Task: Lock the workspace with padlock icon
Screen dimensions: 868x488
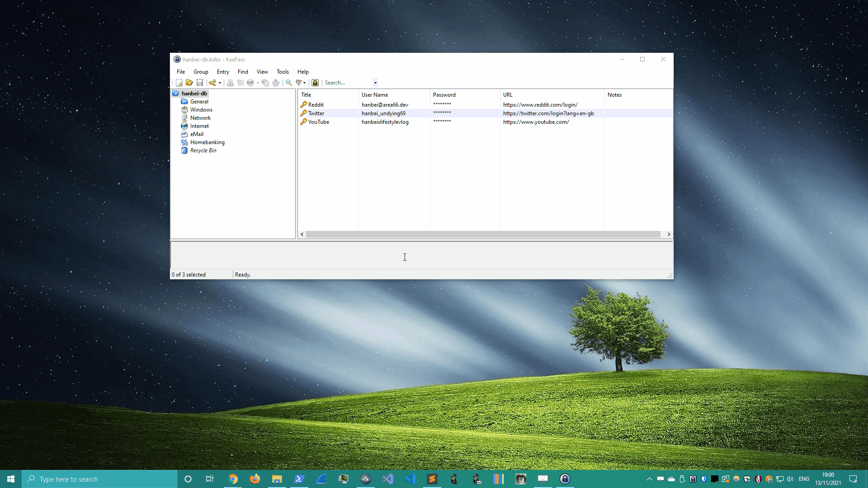Action: (x=315, y=83)
